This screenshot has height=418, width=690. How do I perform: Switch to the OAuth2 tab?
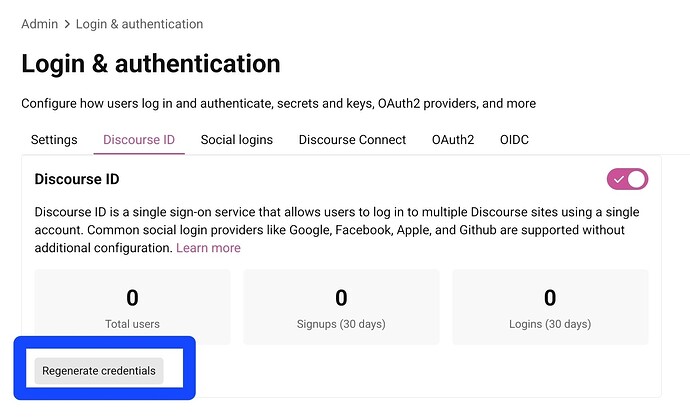click(453, 139)
